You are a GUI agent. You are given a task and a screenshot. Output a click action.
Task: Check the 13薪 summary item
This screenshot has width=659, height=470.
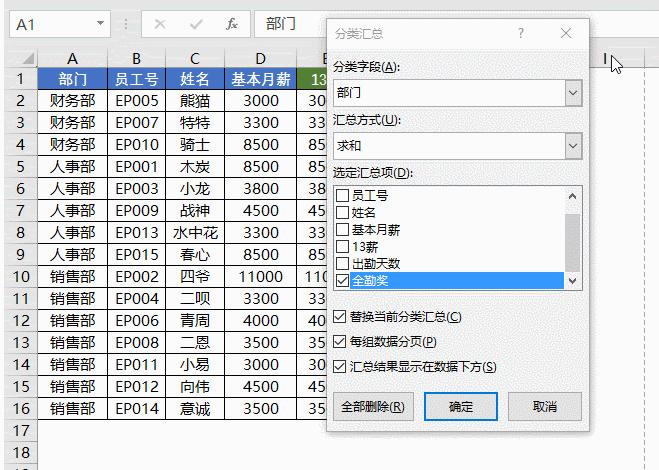343,247
